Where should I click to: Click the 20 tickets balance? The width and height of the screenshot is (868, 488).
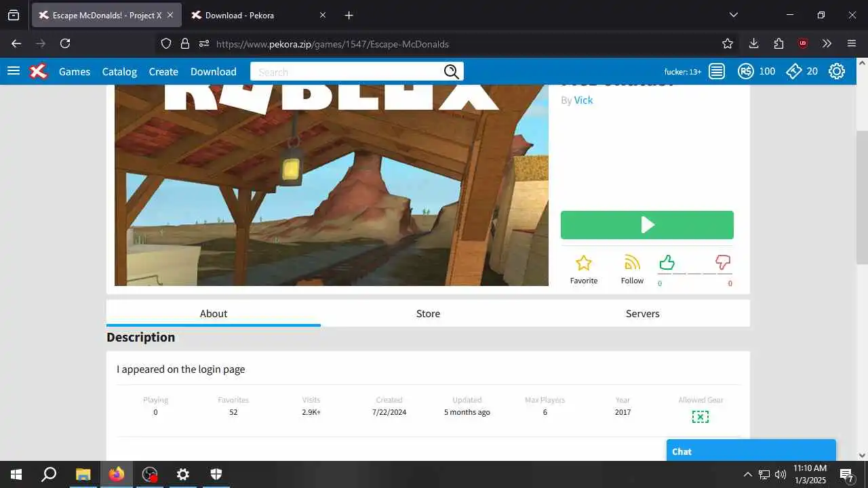point(812,71)
